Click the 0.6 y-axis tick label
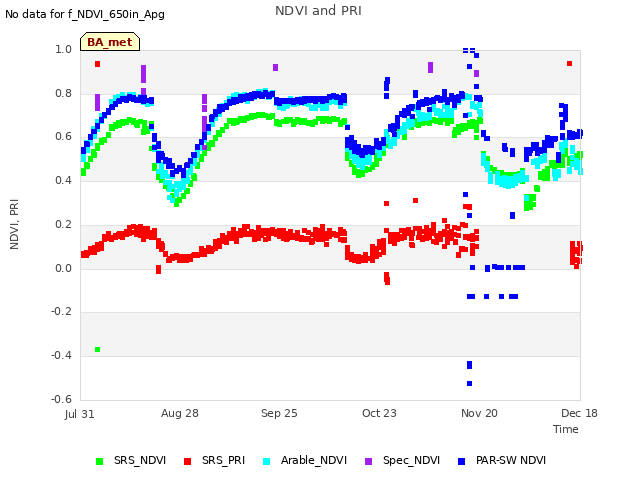 click(63, 136)
